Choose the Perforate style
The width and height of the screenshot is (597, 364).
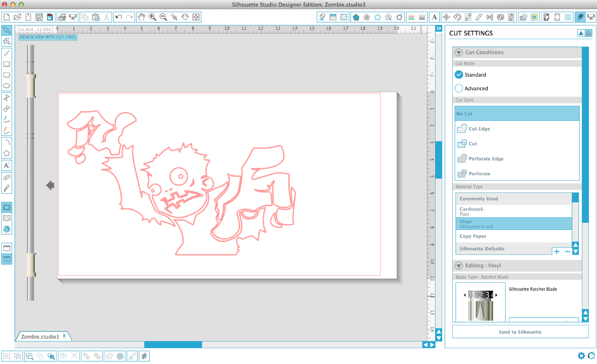point(517,174)
